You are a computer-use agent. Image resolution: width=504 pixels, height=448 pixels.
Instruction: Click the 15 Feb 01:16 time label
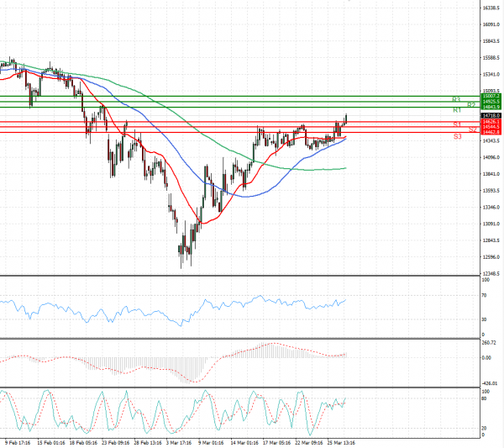pos(50,443)
